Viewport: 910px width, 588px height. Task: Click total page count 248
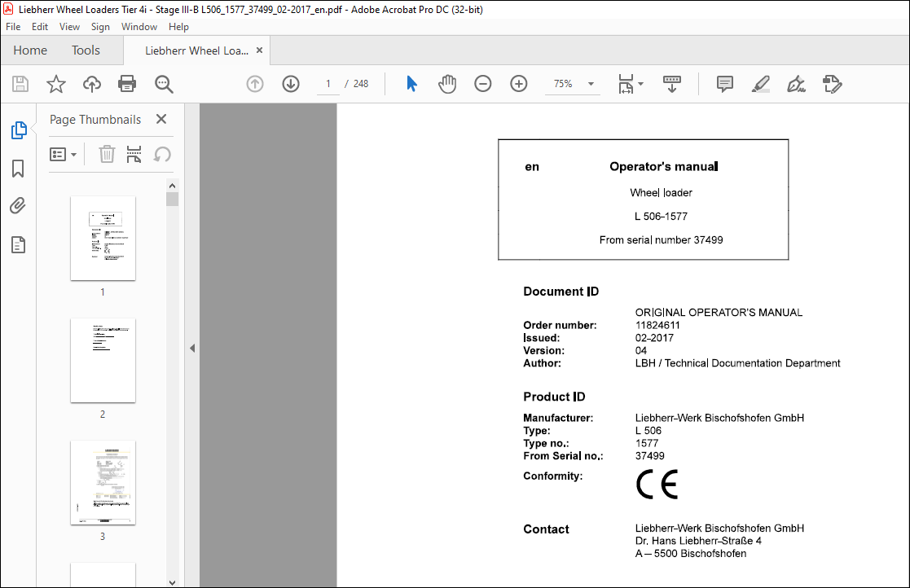pos(361,84)
